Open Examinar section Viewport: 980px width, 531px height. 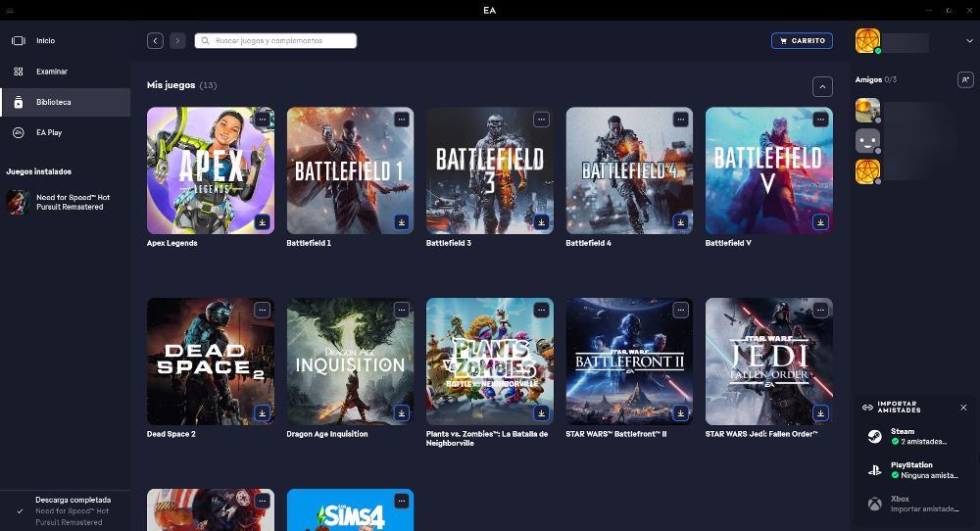tap(65, 72)
